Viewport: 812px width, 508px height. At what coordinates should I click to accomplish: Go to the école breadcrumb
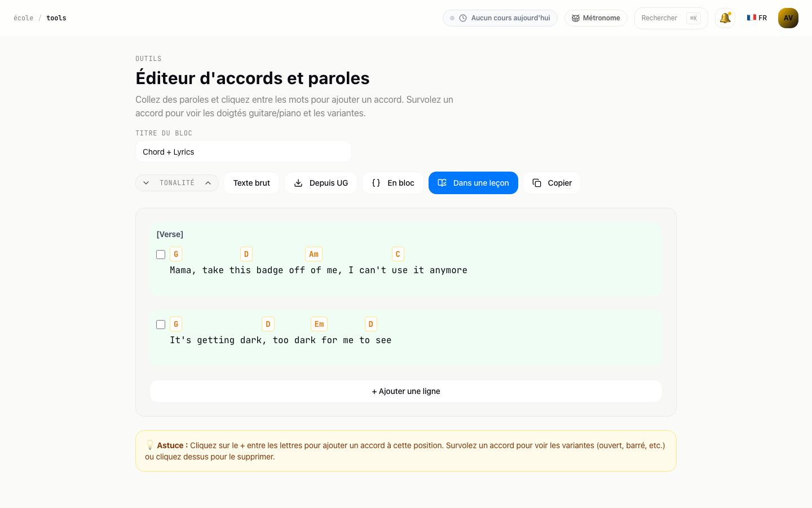pos(24,18)
